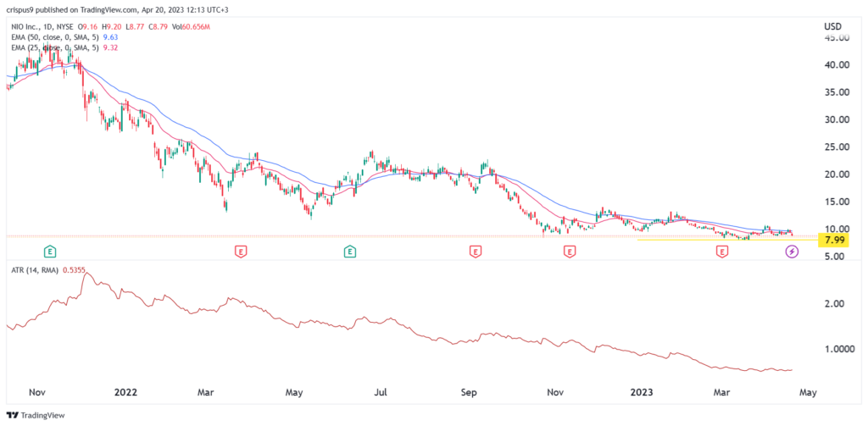Click the yellow horizontal support line
The height and width of the screenshot is (426, 868).
(x=728, y=240)
